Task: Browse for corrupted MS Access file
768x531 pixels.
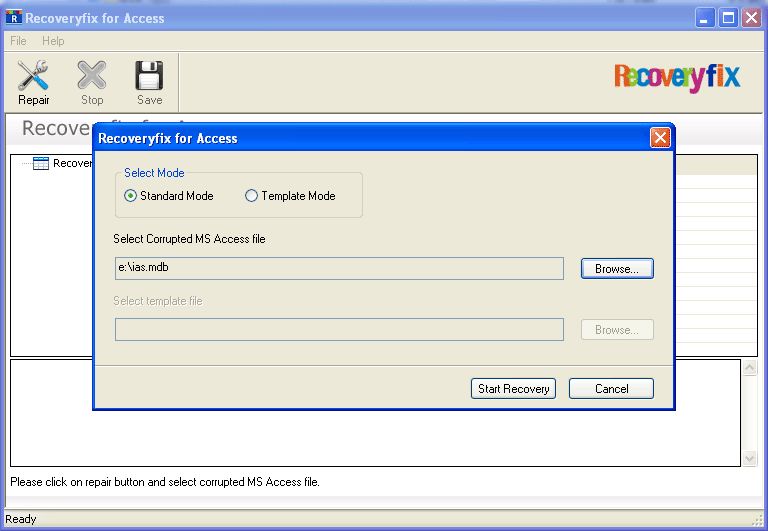Action: (x=617, y=268)
